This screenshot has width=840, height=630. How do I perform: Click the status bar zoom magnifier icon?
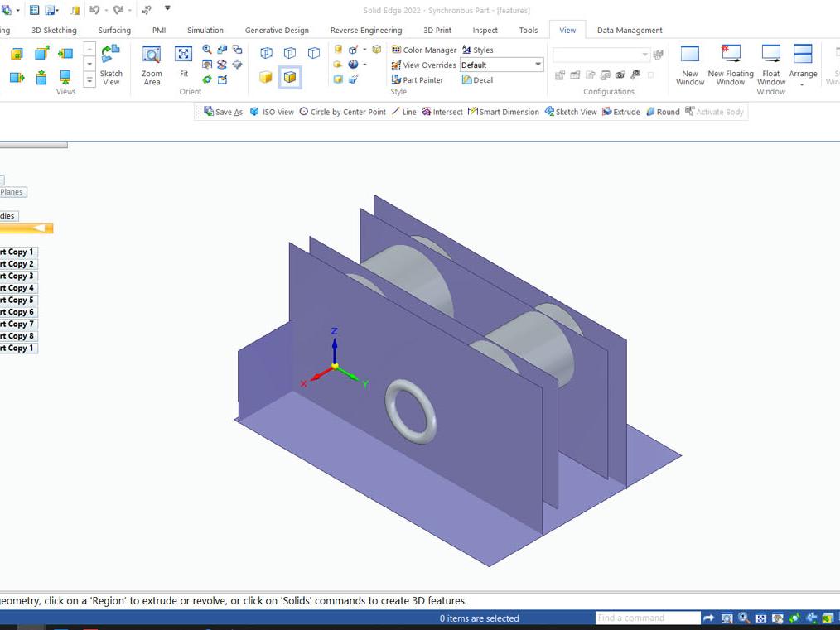(x=744, y=618)
